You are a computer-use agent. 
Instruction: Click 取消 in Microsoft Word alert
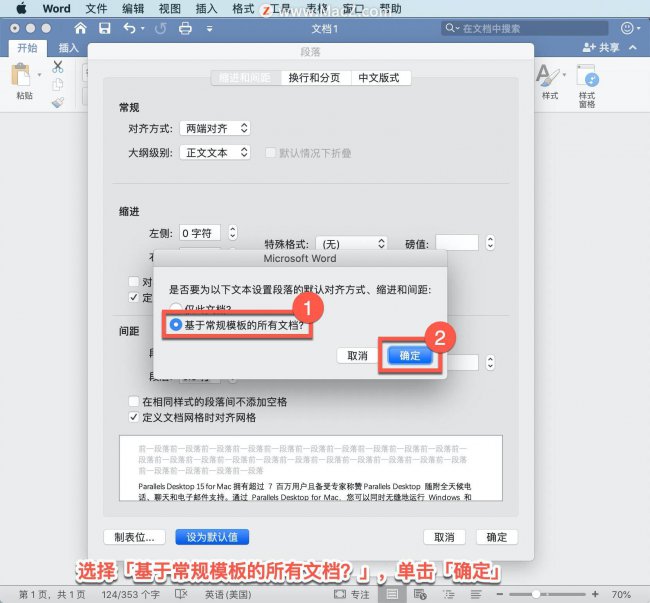click(x=357, y=356)
